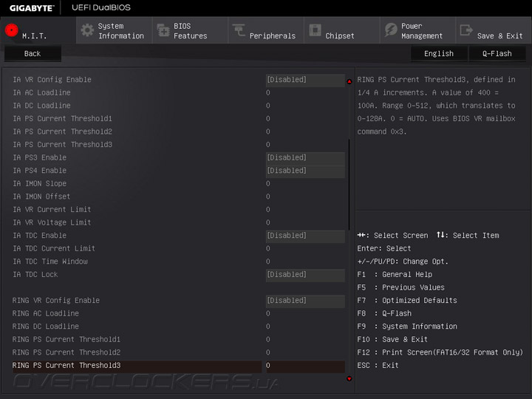Select the IA AC Loadline label

pos(41,92)
